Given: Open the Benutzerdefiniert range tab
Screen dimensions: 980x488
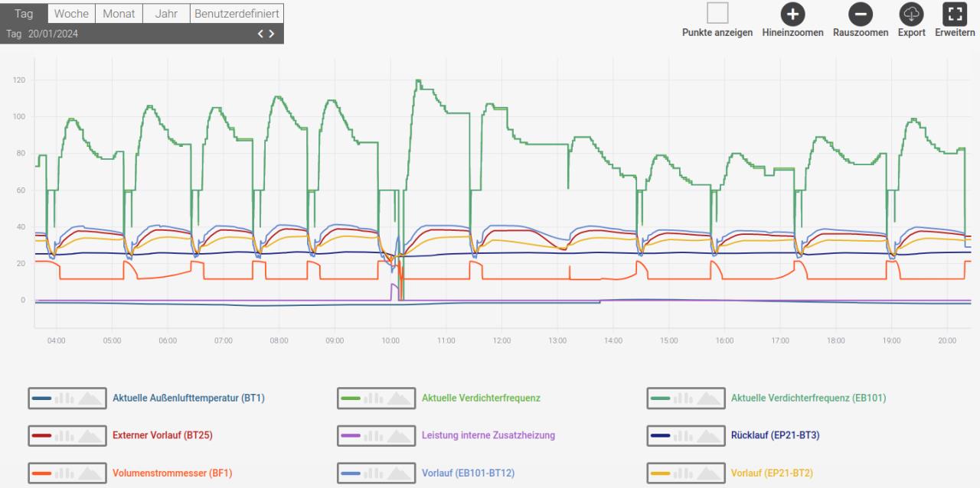Looking at the screenshot, I should point(237,14).
